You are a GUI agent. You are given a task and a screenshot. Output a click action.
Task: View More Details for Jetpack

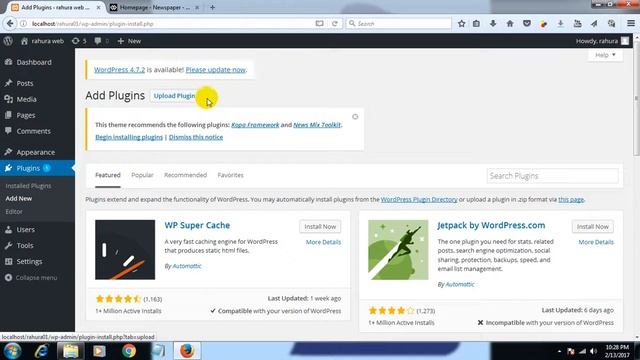[596, 242]
